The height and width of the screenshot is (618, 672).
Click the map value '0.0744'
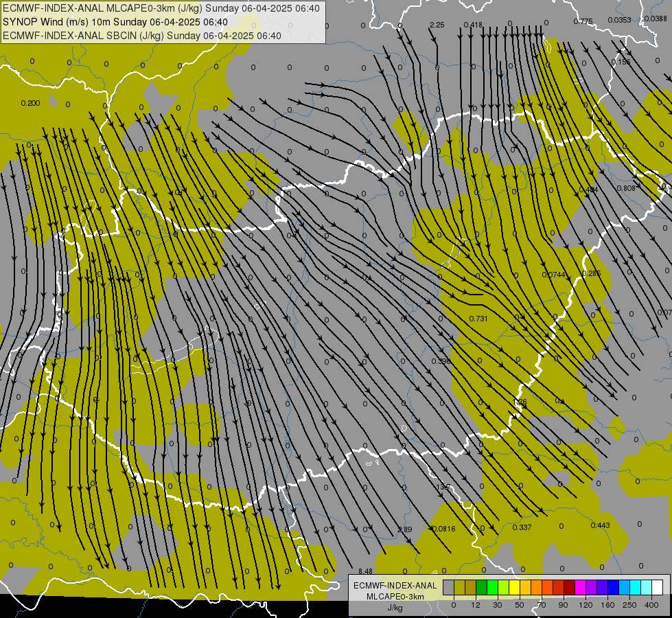(554, 275)
